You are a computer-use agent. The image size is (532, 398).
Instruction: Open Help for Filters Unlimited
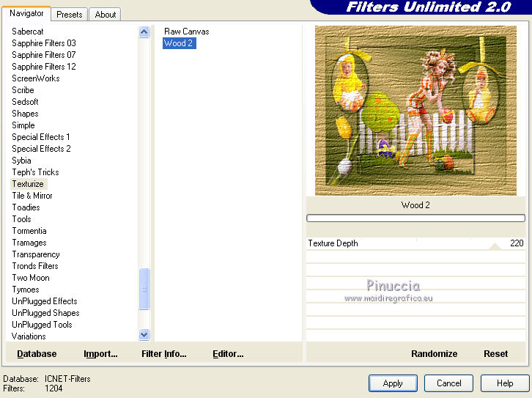[505, 383]
